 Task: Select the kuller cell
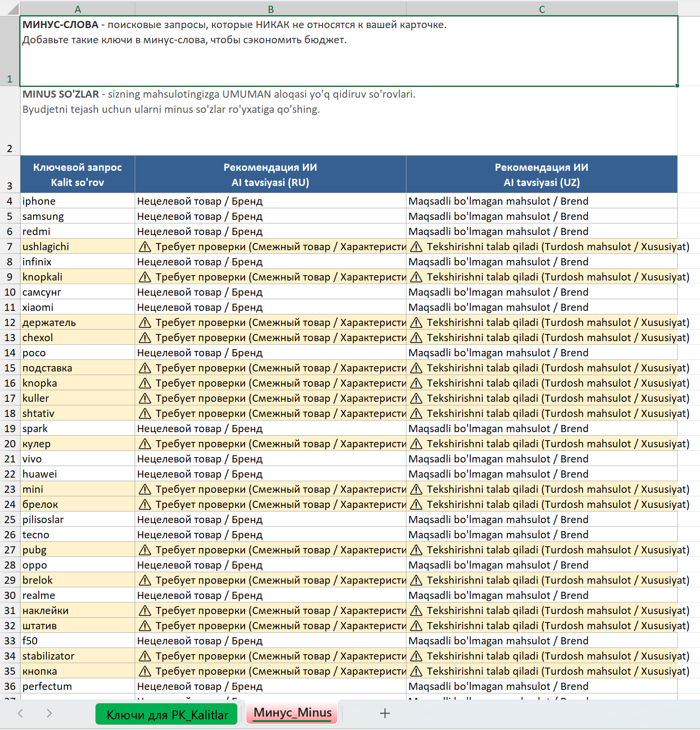coord(78,398)
